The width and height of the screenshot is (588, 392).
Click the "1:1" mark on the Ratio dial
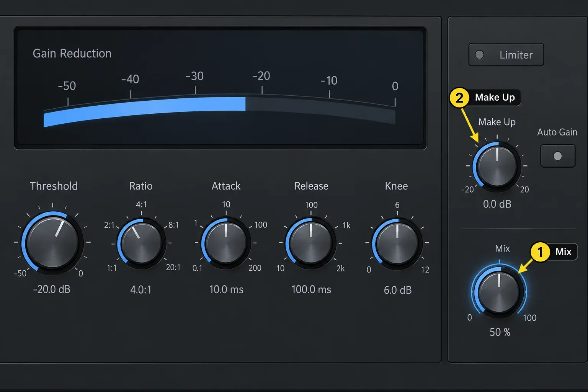(x=111, y=268)
